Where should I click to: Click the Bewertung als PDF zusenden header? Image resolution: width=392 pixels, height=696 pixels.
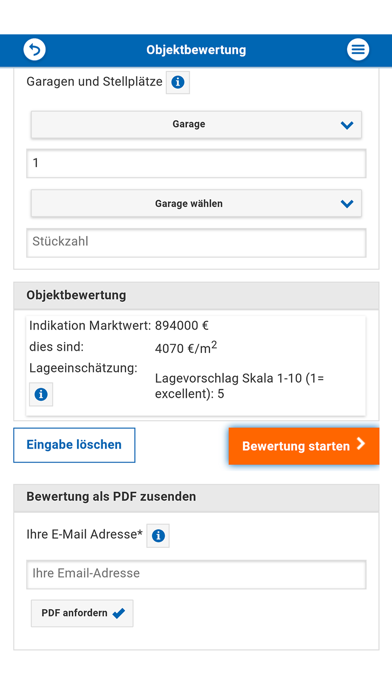click(x=196, y=498)
